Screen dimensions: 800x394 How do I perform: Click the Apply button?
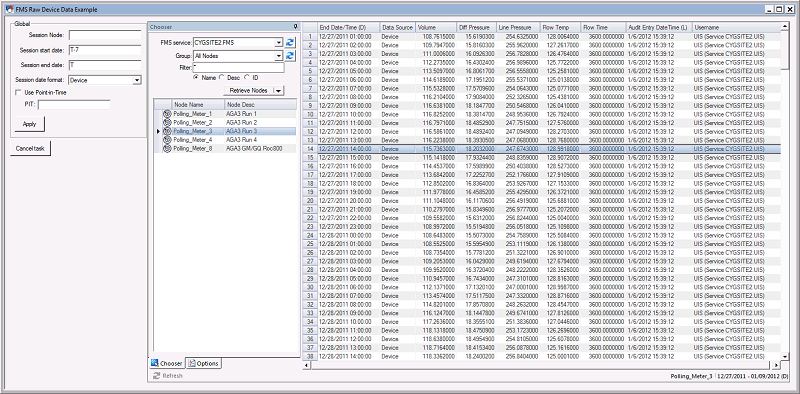(30, 124)
